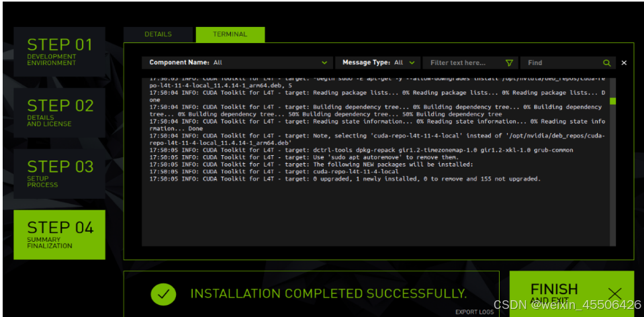Click the filter funnel icon

[x=509, y=63]
